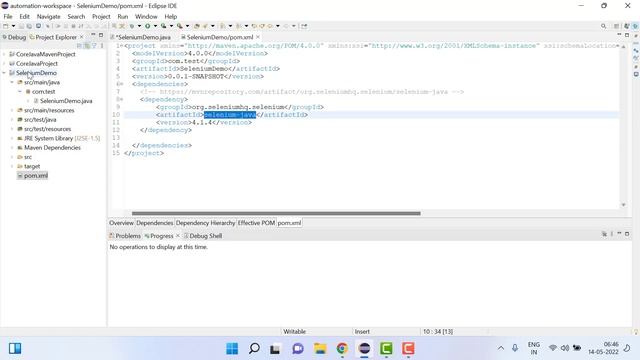Viewport: 640px width, 360px height.
Task: Collapse the SeleniumDemo project node
Action: 4,73
